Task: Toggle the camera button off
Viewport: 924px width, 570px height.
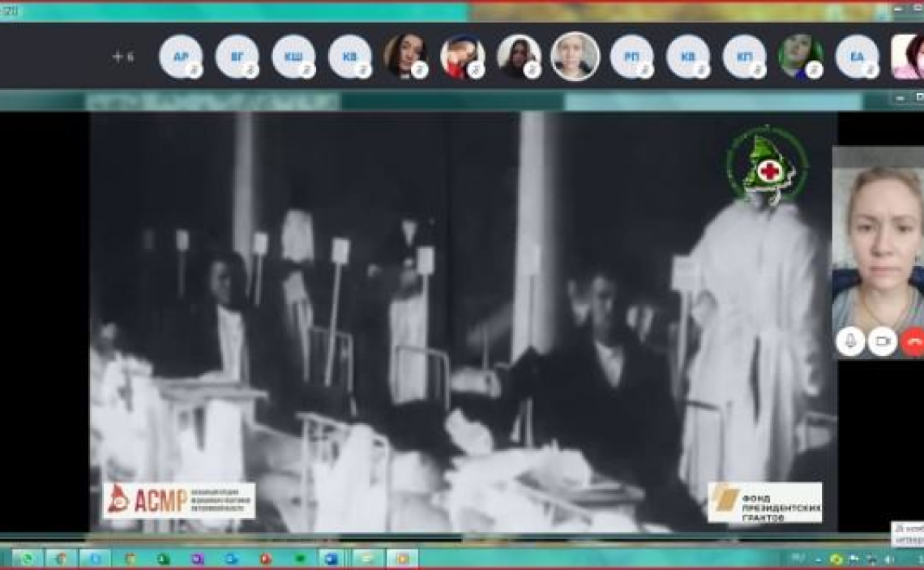Action: pyautogui.click(x=882, y=342)
